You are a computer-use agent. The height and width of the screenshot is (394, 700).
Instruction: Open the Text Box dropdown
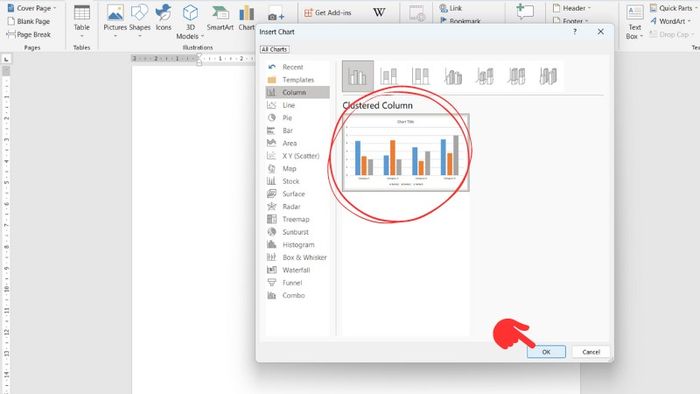(x=634, y=22)
